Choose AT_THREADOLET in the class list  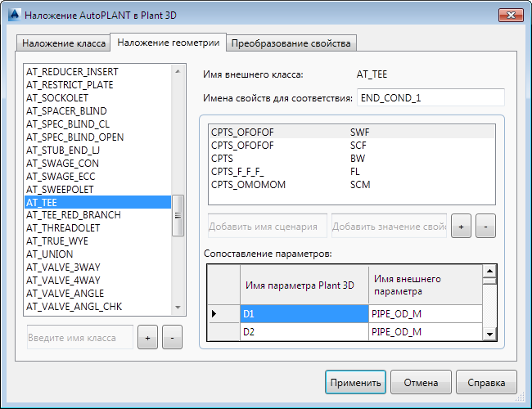pyautogui.click(x=97, y=228)
